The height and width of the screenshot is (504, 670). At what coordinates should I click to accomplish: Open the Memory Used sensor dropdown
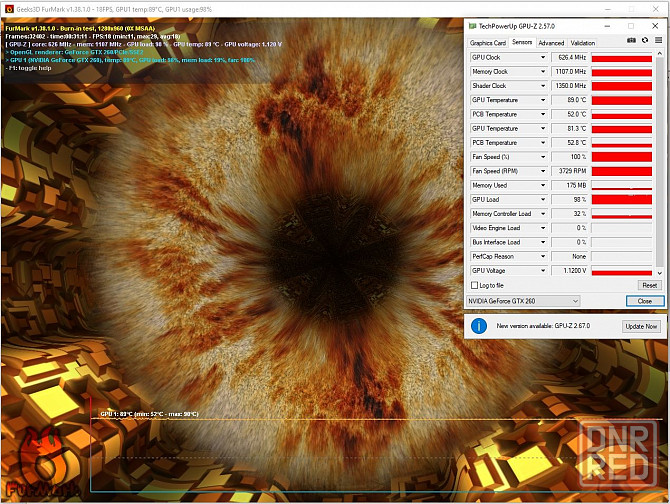click(x=543, y=185)
